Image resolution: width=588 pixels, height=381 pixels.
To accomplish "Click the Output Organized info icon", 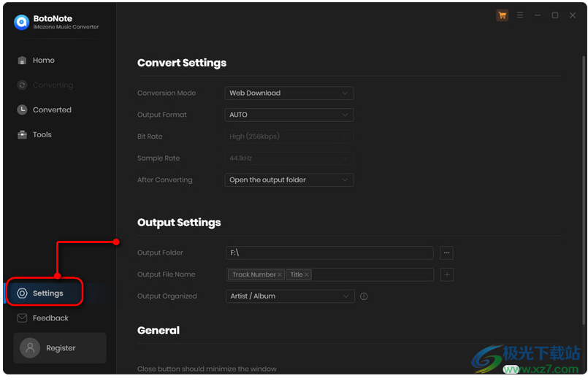I will tap(364, 296).
